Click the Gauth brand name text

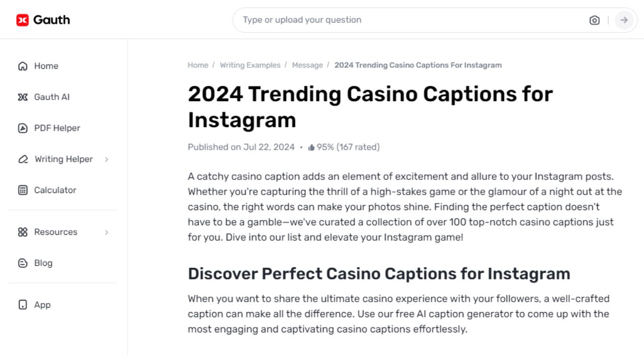(51, 20)
